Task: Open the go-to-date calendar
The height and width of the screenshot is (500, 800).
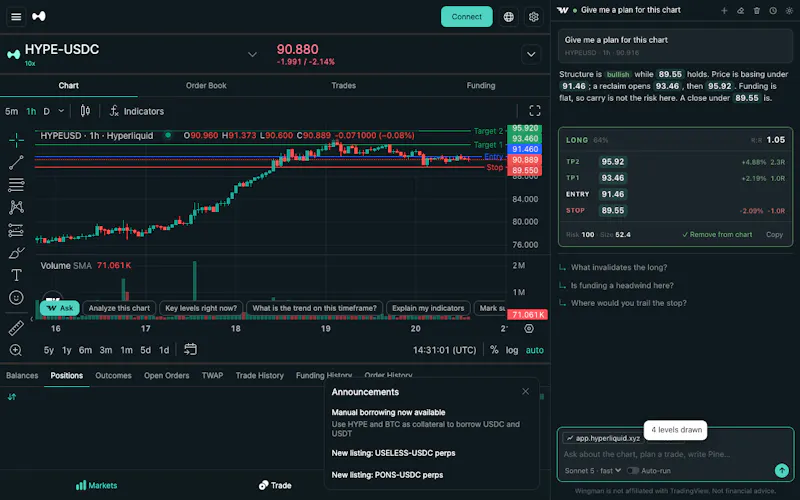Action: tap(190, 349)
